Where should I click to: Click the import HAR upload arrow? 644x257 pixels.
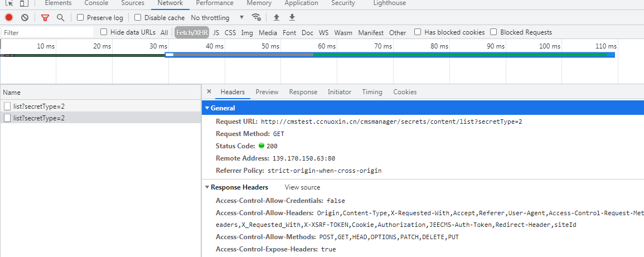coord(277,18)
